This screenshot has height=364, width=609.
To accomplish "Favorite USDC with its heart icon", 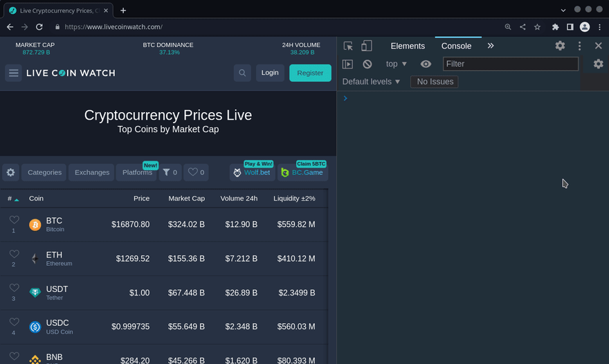I will coord(15,322).
